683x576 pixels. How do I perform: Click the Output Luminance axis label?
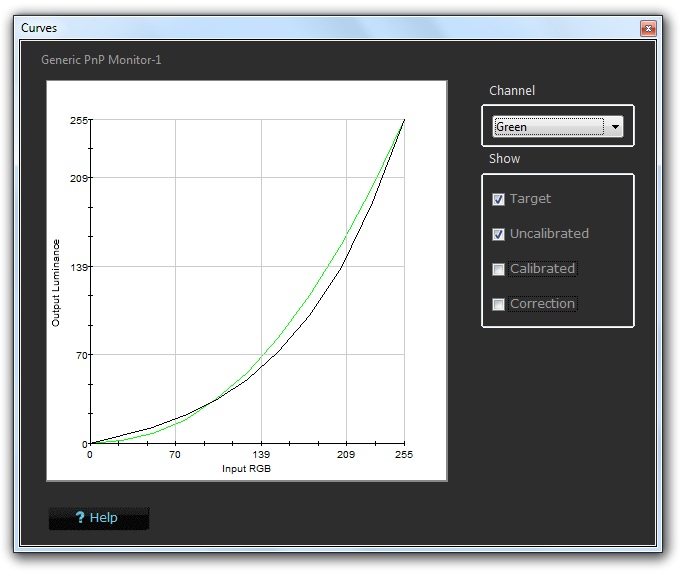point(56,282)
